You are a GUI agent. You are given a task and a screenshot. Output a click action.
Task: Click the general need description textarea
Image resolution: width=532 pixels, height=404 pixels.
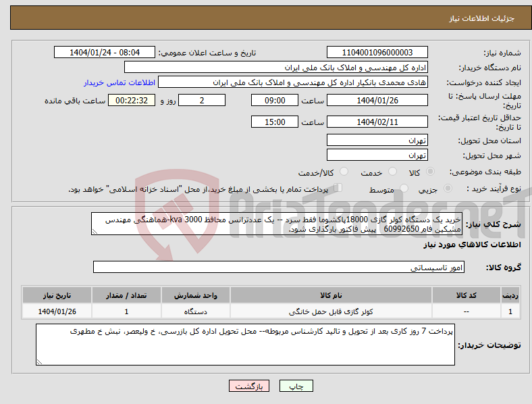277,224
